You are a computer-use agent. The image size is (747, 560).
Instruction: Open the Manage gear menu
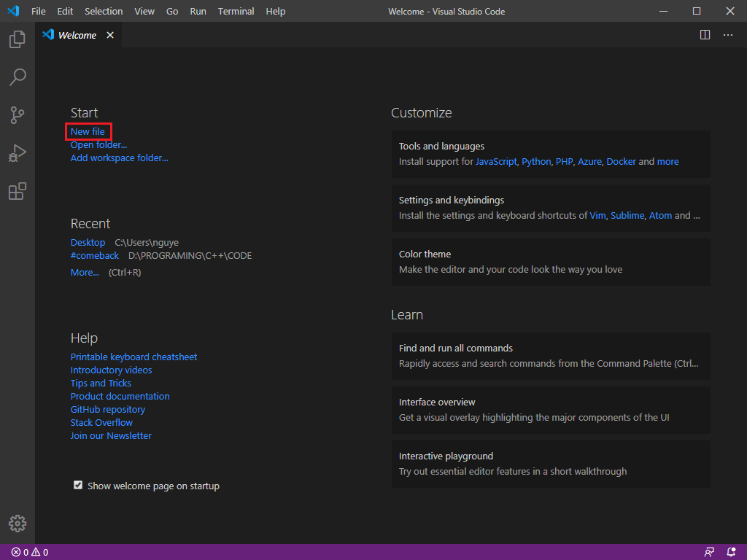(18, 524)
